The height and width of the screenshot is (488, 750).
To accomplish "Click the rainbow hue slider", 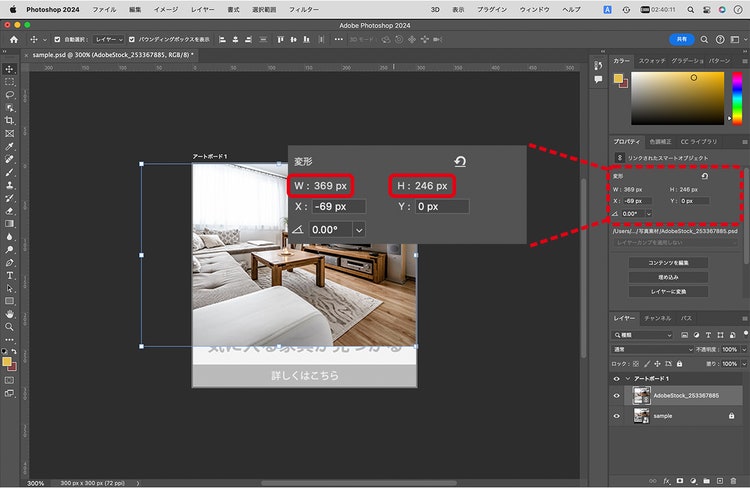I will click(x=738, y=99).
